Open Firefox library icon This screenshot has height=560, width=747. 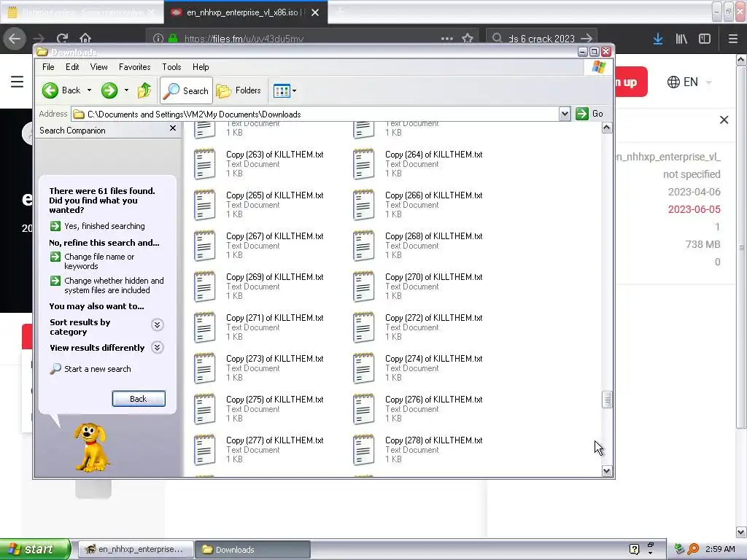click(681, 39)
